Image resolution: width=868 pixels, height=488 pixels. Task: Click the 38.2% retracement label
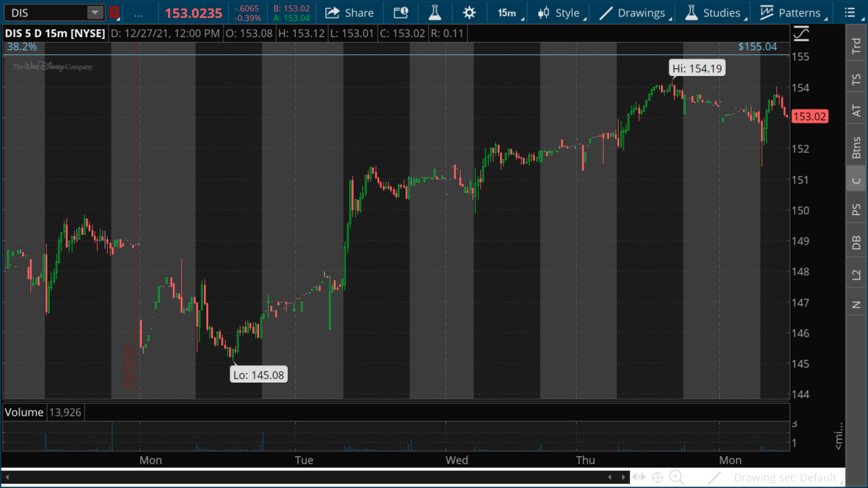[22, 46]
